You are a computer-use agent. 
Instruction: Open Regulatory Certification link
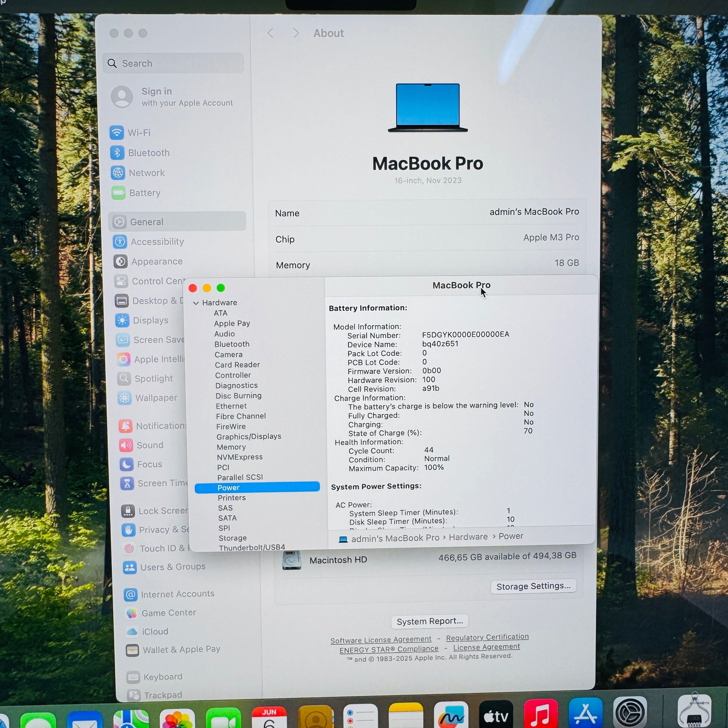pos(487,637)
